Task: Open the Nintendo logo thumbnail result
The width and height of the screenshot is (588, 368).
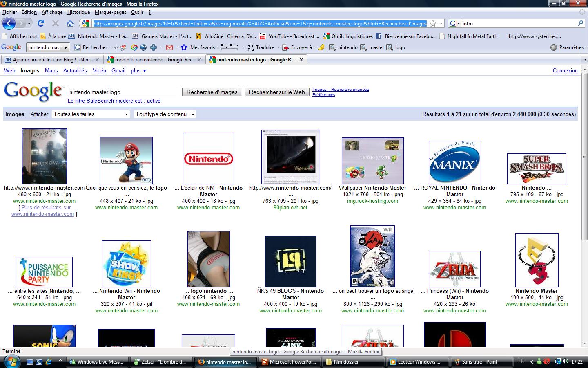Action: 209,159
